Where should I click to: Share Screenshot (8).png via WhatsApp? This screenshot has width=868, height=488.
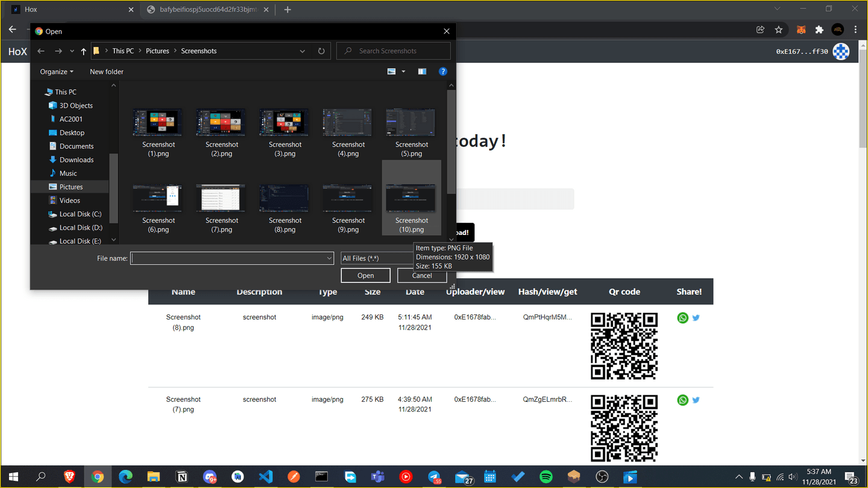[x=682, y=318]
